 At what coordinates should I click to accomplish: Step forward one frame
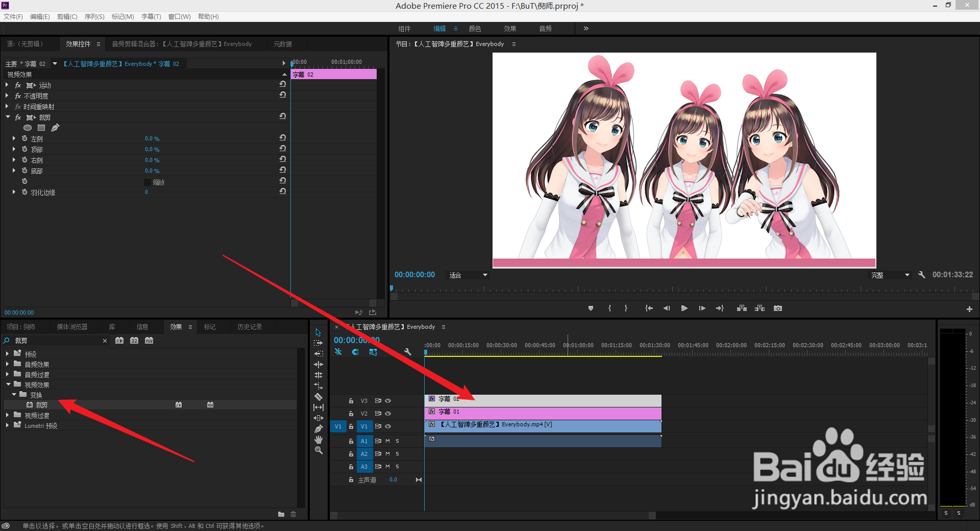coord(702,308)
